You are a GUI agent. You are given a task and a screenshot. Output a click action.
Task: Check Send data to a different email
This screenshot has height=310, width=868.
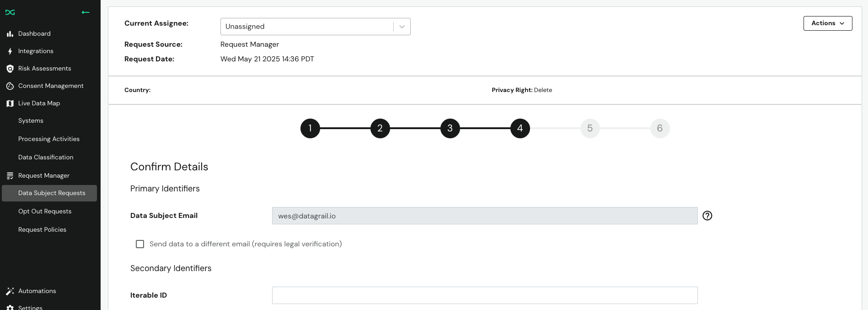[x=140, y=244]
